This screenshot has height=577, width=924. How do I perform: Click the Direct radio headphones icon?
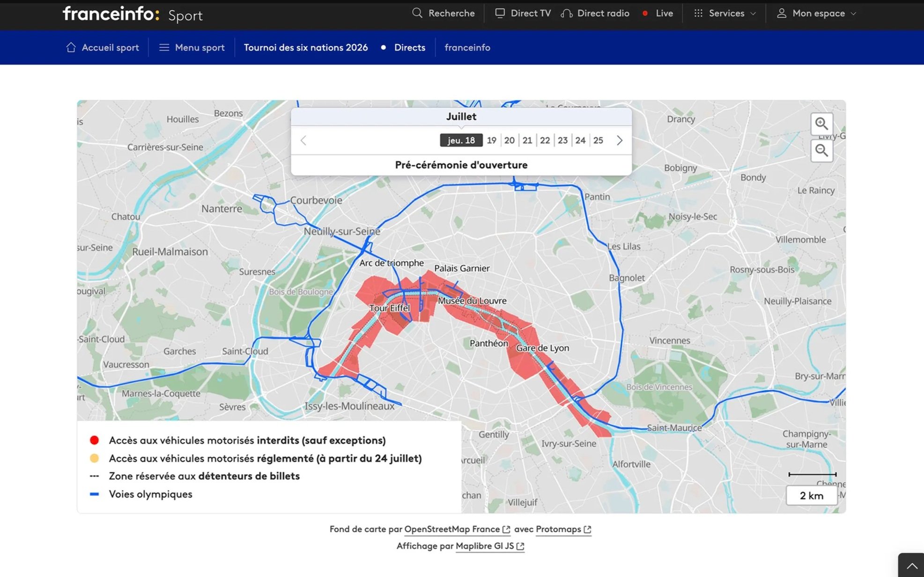pos(567,13)
